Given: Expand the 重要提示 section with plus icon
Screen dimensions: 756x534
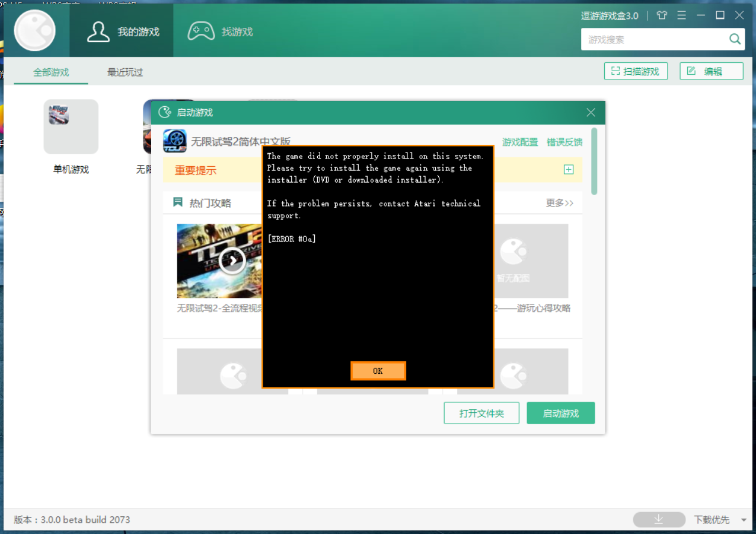Looking at the screenshot, I should click(x=569, y=170).
